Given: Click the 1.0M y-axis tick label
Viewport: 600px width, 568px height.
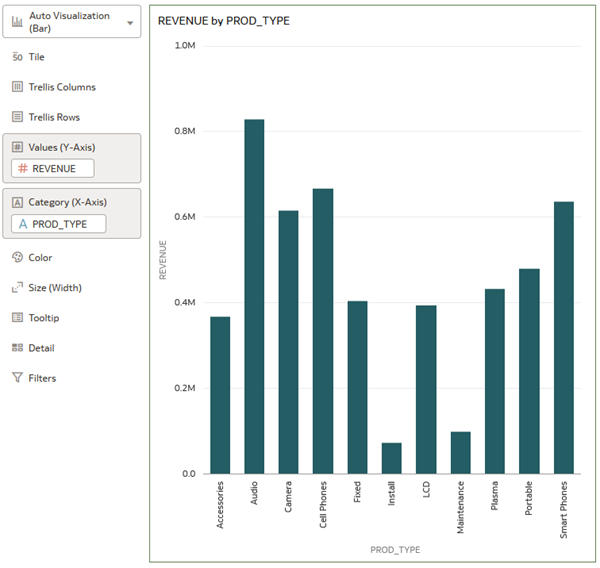Looking at the screenshot, I should [185, 46].
